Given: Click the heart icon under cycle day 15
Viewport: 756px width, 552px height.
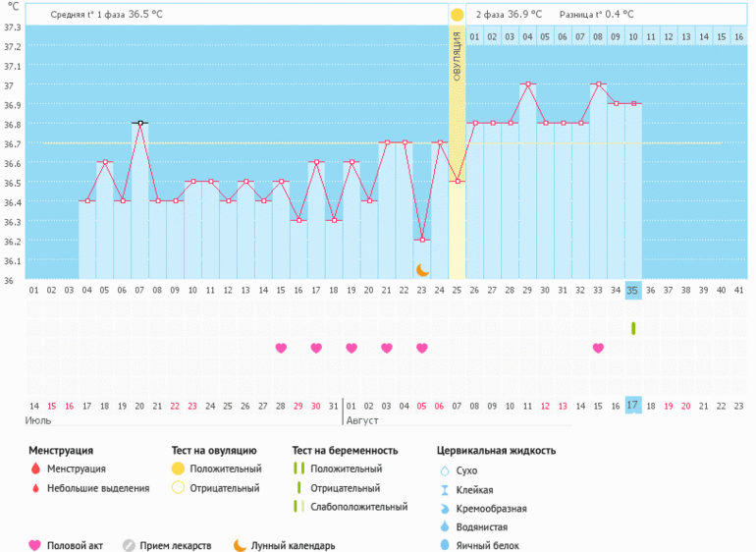Looking at the screenshot, I should pos(281,348).
